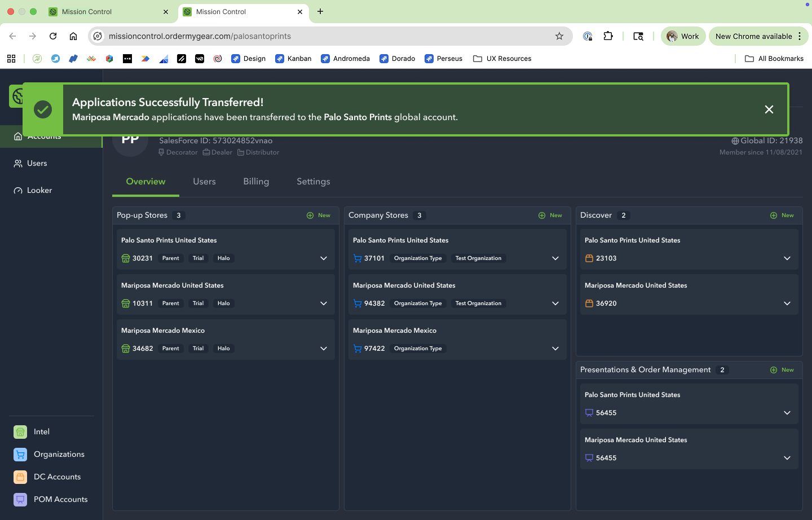Expand the Company store 37101 card

(555, 258)
